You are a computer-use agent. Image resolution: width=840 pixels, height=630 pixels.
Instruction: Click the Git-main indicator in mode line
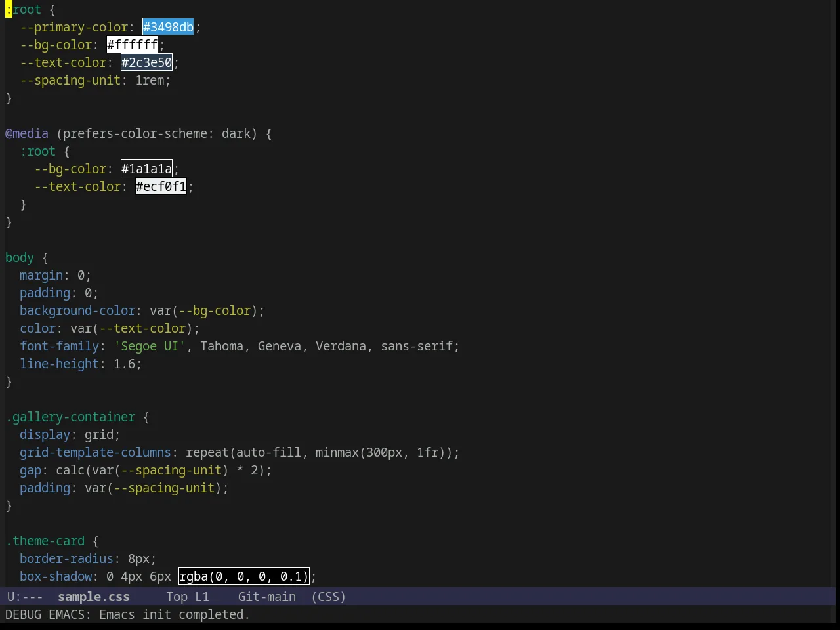click(x=267, y=597)
